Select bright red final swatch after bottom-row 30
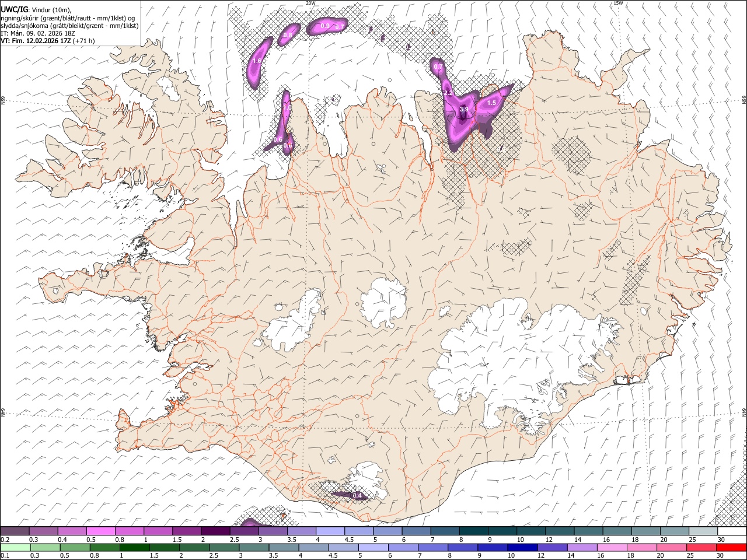Viewport: 747px width, 560px height. pyautogui.click(x=731, y=547)
